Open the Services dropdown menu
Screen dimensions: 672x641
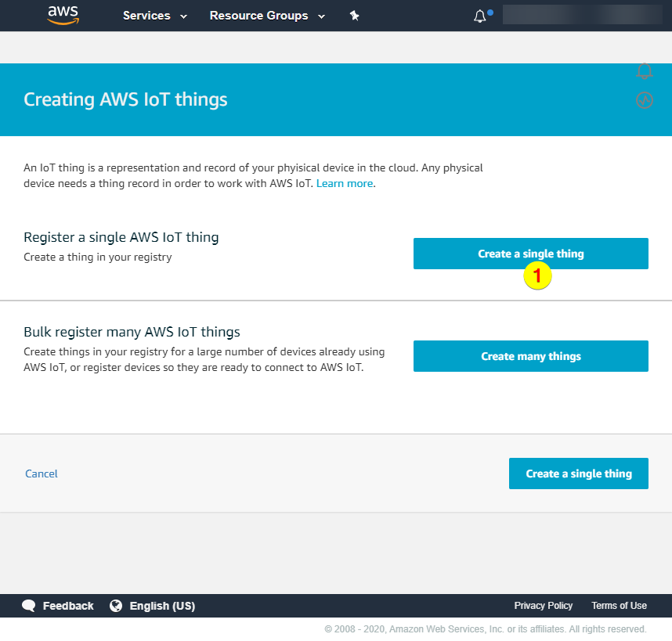[155, 16]
